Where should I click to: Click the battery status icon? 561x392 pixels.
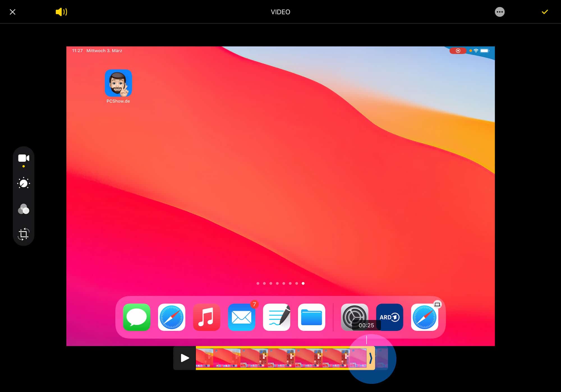(485, 51)
